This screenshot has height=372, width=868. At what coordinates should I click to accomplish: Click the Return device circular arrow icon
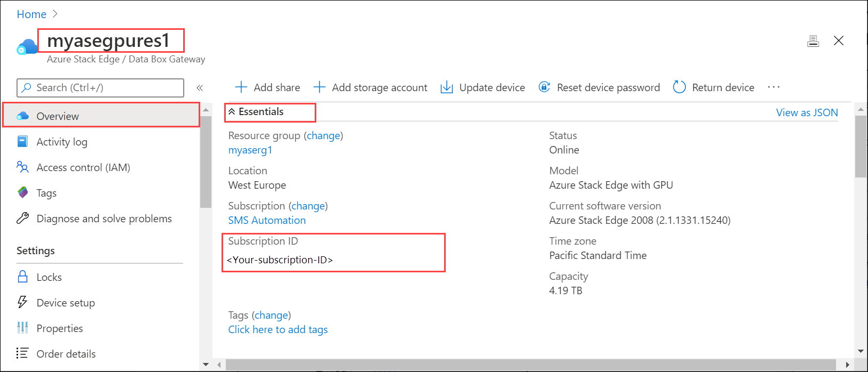pos(679,87)
